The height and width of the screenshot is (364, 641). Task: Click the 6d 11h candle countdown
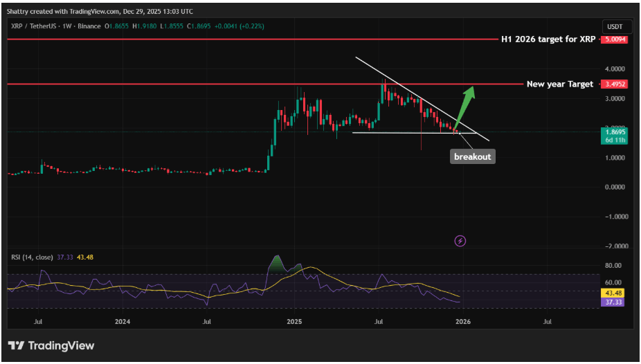614,140
